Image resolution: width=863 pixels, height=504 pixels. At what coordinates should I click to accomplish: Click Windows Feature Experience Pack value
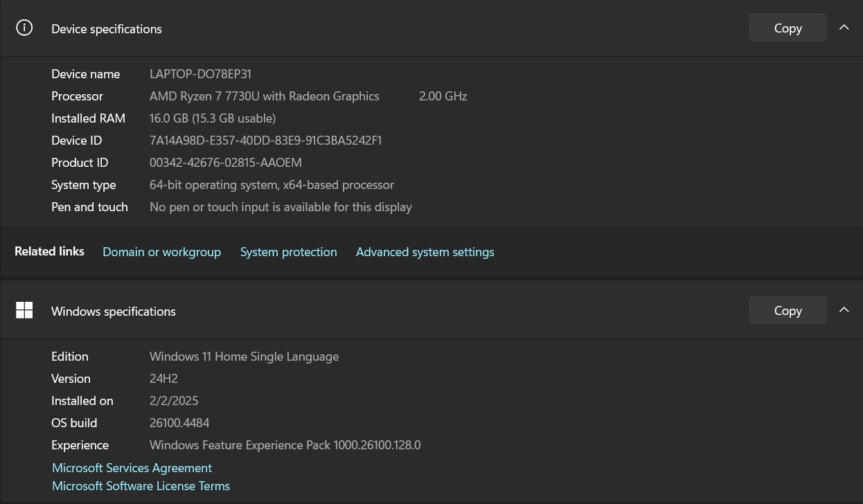[285, 445]
